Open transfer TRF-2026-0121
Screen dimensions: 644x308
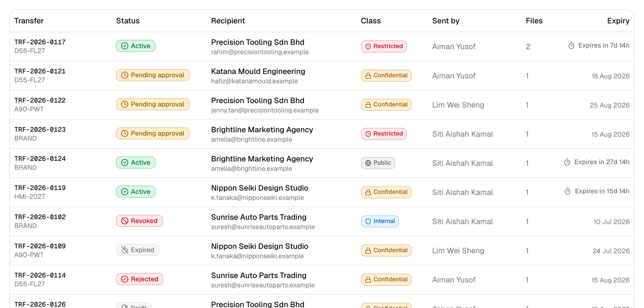tap(40, 71)
